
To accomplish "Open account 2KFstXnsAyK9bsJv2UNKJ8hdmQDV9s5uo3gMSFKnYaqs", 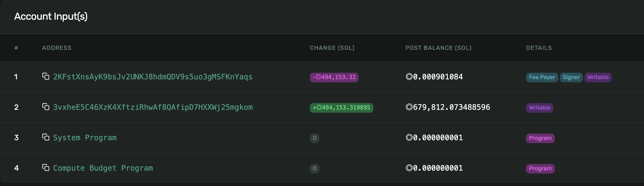I will 153,77.
